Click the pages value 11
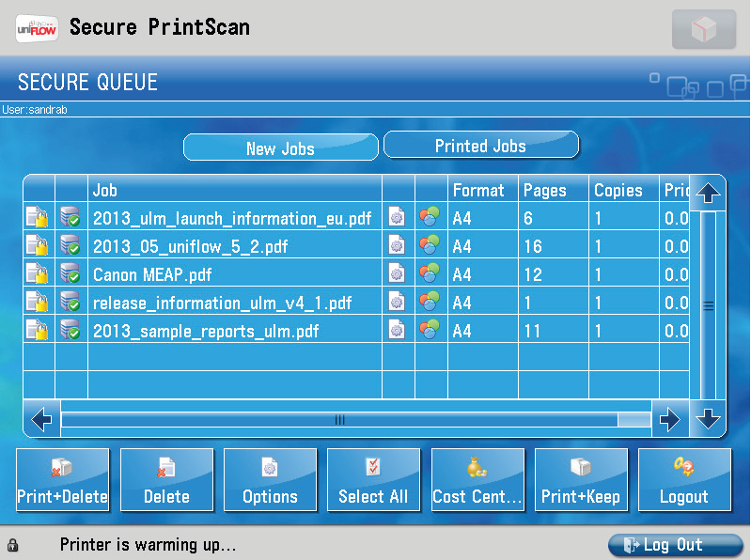 (x=532, y=332)
